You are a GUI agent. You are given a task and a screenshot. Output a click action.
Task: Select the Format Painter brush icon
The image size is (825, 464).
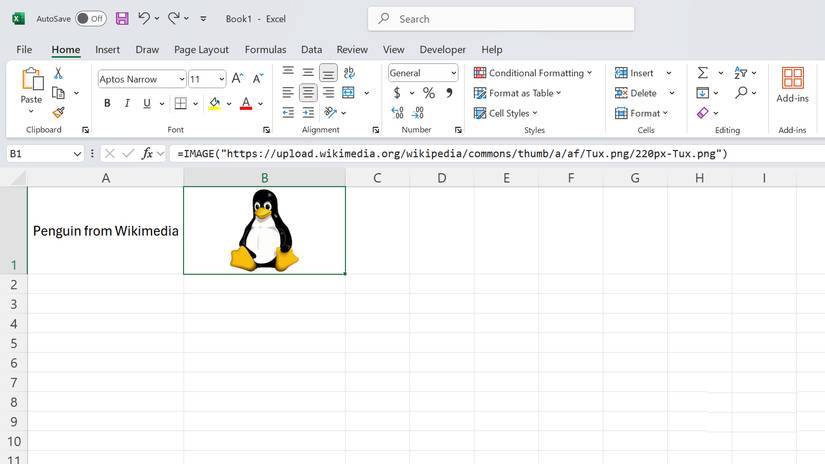pos(58,113)
